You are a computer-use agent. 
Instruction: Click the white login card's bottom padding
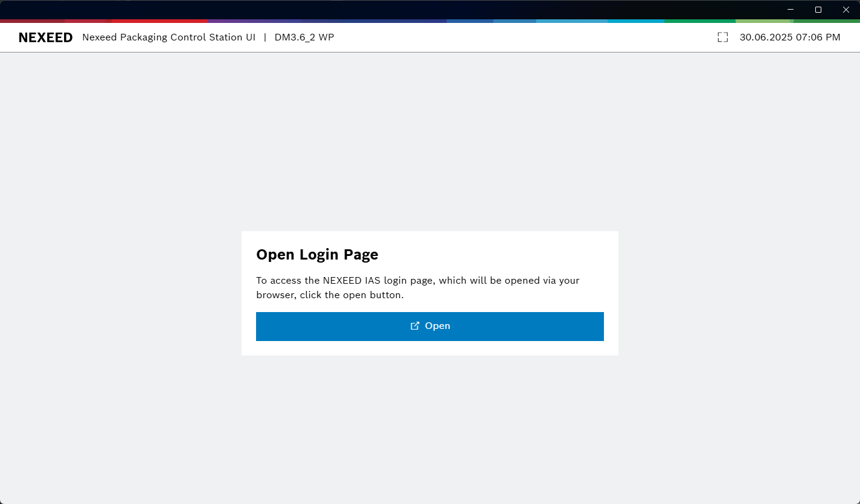[429, 348]
